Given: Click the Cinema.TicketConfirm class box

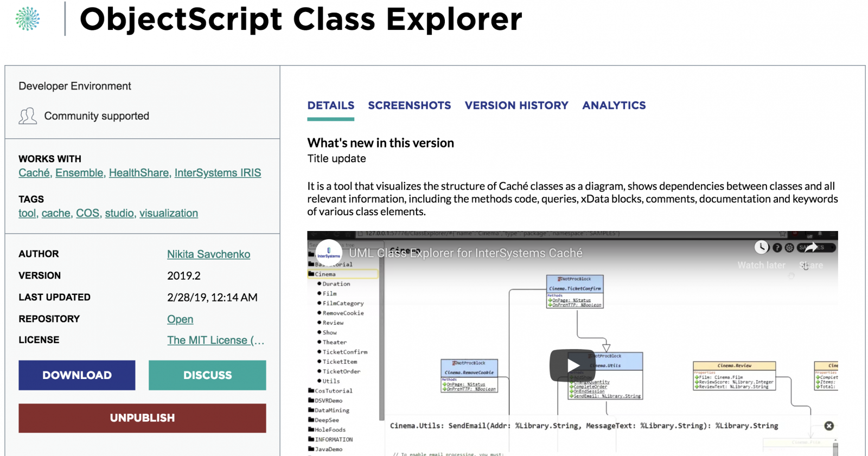Looking at the screenshot, I should (x=575, y=292).
